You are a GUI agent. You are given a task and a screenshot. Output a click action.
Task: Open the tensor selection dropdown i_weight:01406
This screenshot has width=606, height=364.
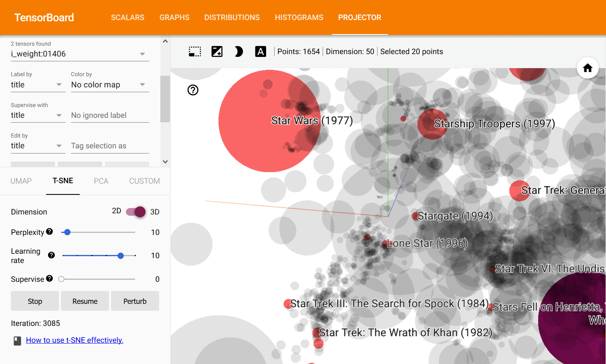[x=79, y=54]
